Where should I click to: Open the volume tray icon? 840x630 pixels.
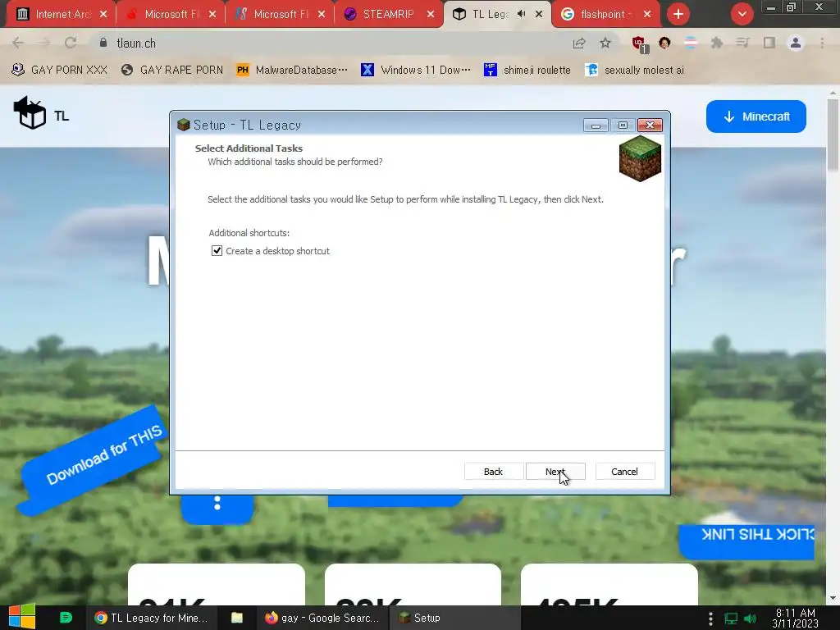pyautogui.click(x=750, y=619)
